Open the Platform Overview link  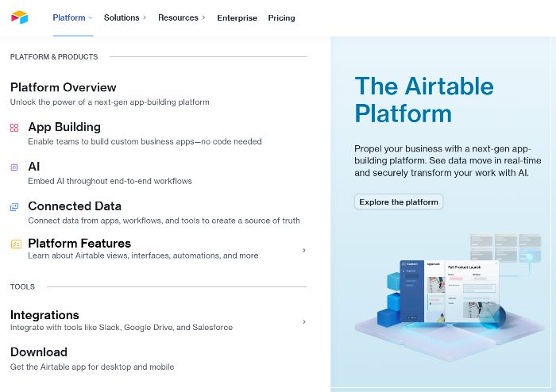point(63,87)
